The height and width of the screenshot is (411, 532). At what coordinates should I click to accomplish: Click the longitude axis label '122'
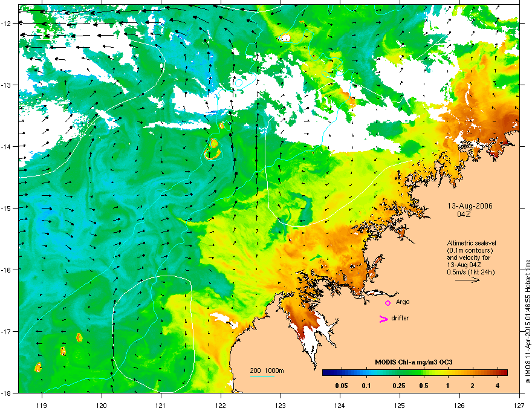point(221,405)
